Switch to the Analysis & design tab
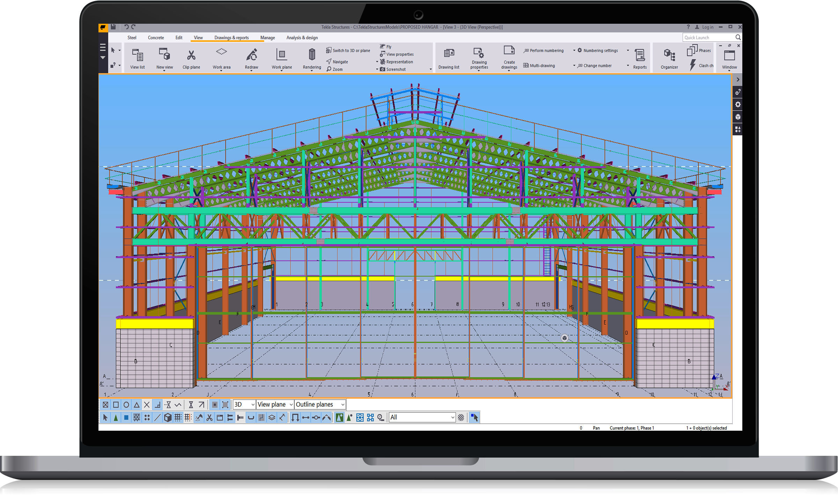 302,38
